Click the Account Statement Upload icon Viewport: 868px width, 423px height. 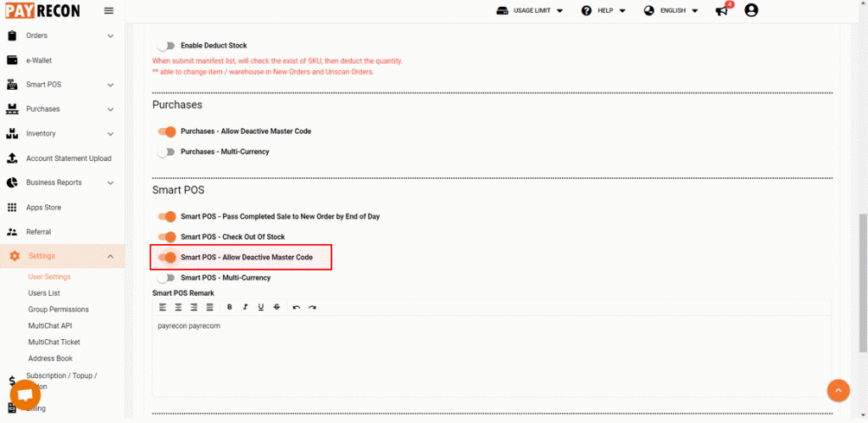[12, 159]
